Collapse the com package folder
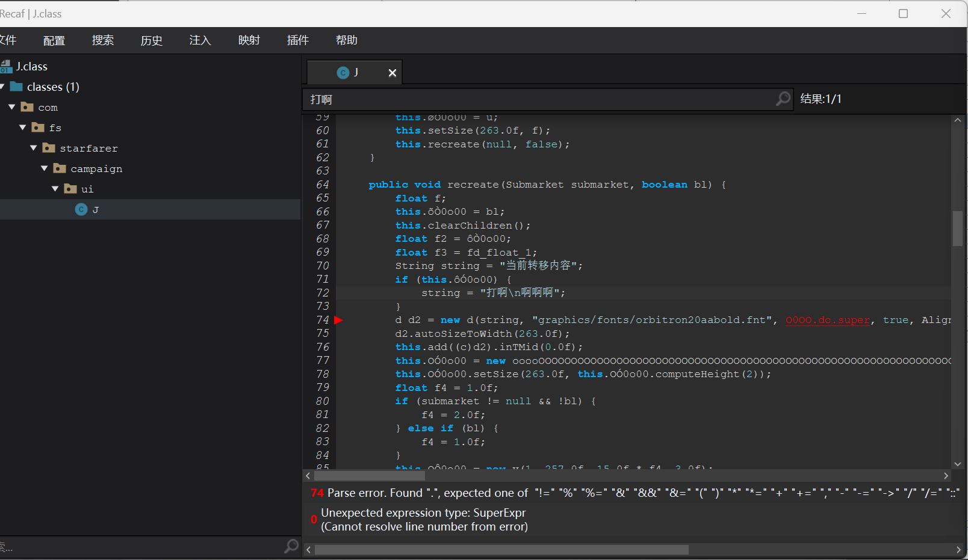Viewport: 968px width, 560px height. click(12, 107)
